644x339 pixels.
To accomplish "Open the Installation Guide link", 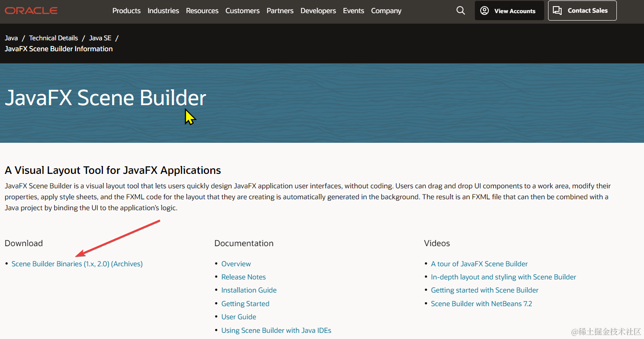I will click(249, 290).
